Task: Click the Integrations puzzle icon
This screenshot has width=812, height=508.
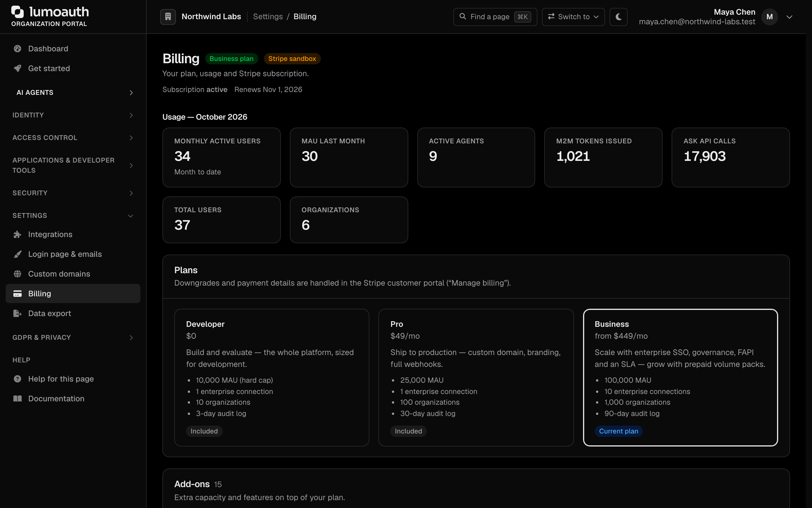Action: (17, 235)
